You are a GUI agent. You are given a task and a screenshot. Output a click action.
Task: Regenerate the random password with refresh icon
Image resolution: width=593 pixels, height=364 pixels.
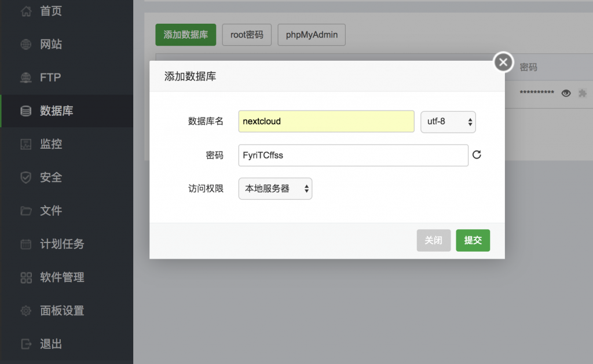pos(477,155)
